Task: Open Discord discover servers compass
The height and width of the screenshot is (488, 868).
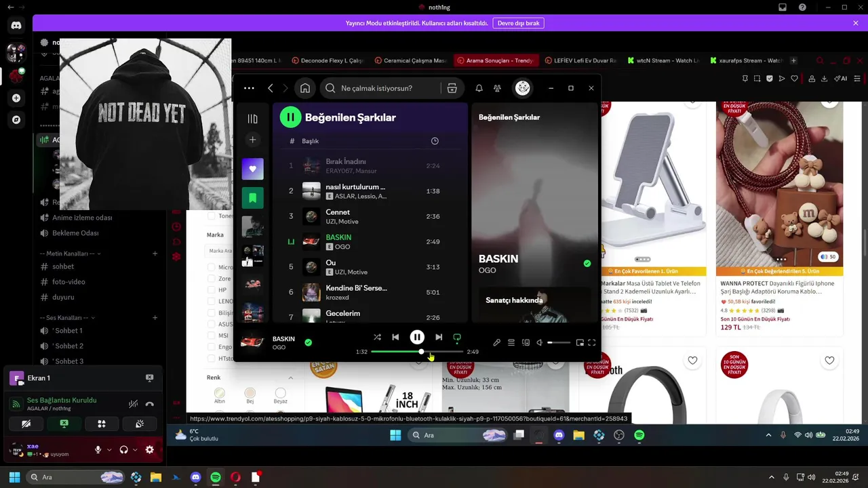Action: (16, 119)
